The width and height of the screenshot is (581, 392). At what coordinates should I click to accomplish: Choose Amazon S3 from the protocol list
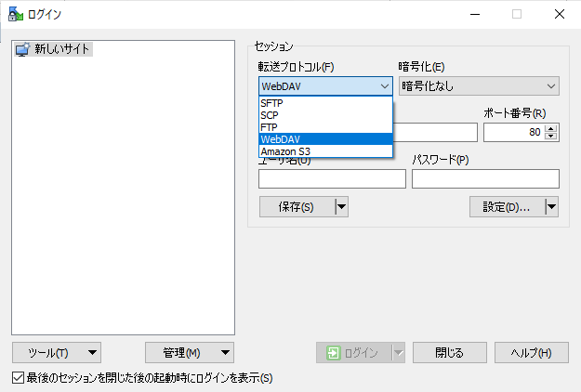coord(325,151)
